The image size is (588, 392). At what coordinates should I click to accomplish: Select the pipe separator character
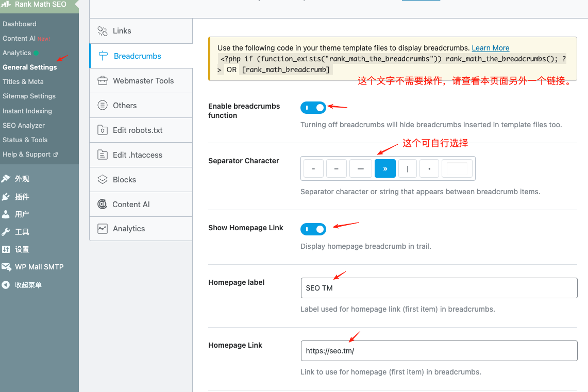pyautogui.click(x=408, y=168)
